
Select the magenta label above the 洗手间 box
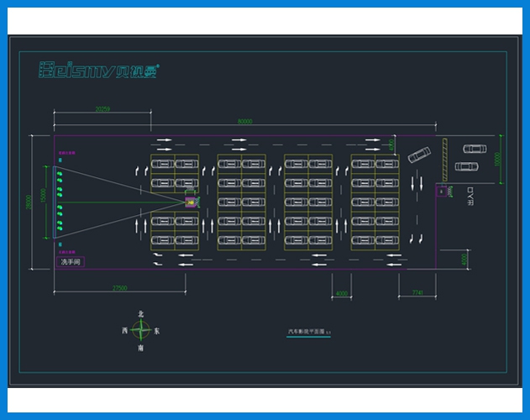click(67, 252)
